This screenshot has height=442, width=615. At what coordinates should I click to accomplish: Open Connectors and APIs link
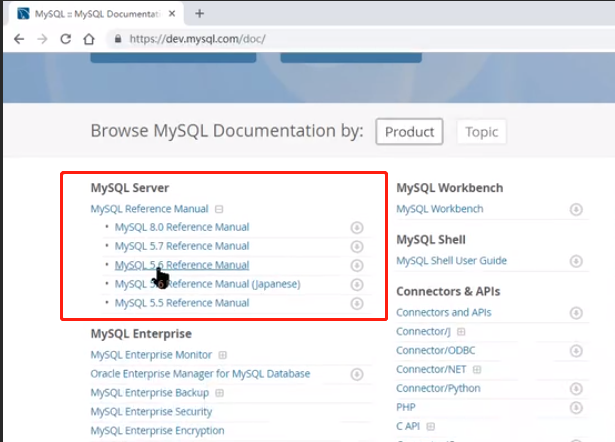[444, 312]
